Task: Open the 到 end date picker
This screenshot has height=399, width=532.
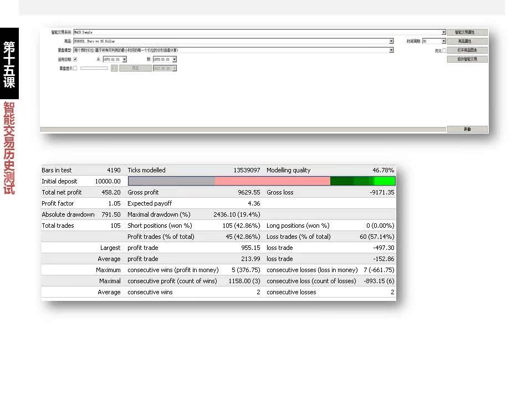Action: click(x=174, y=59)
